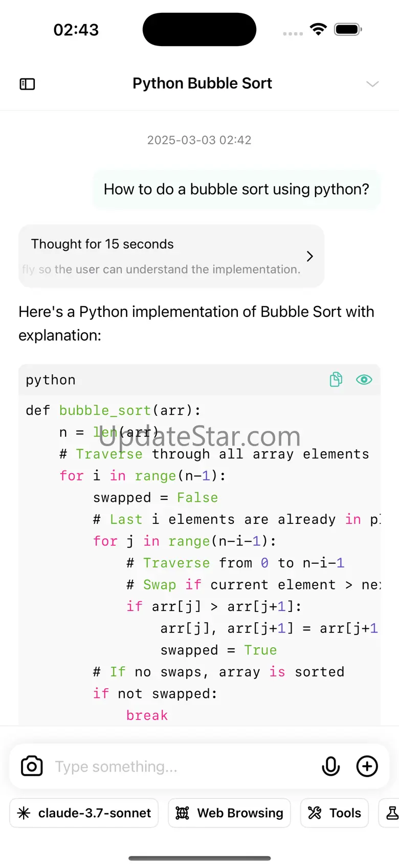
Task: Select the user message about bubble sort
Action: 236,189
